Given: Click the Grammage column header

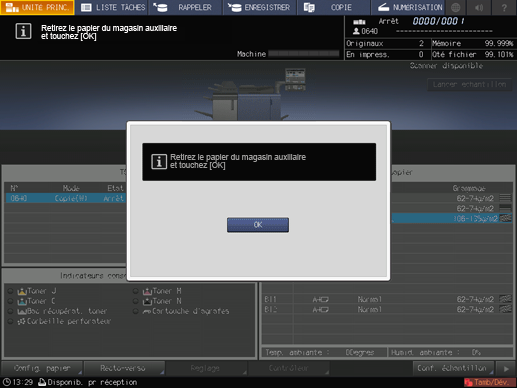Looking at the screenshot, I should click(x=469, y=188).
